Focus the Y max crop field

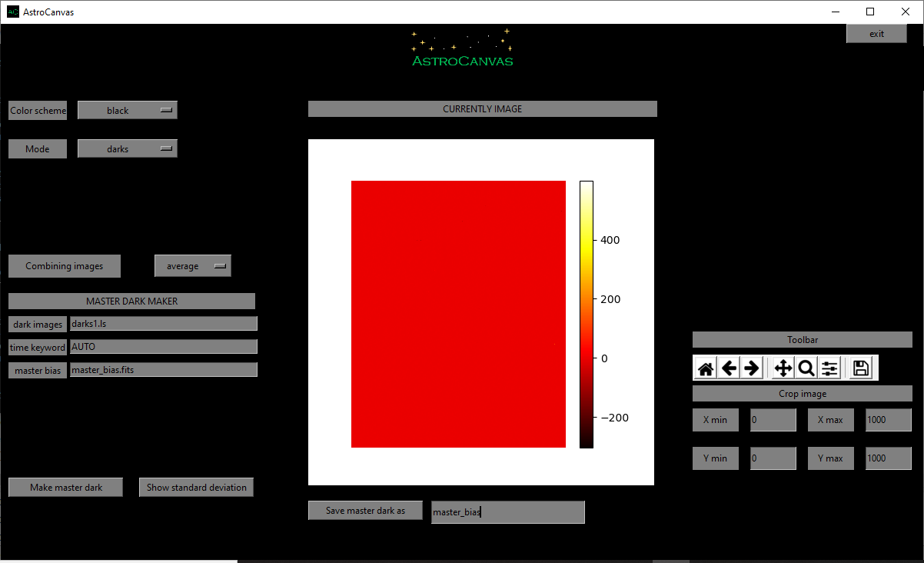[x=889, y=458]
